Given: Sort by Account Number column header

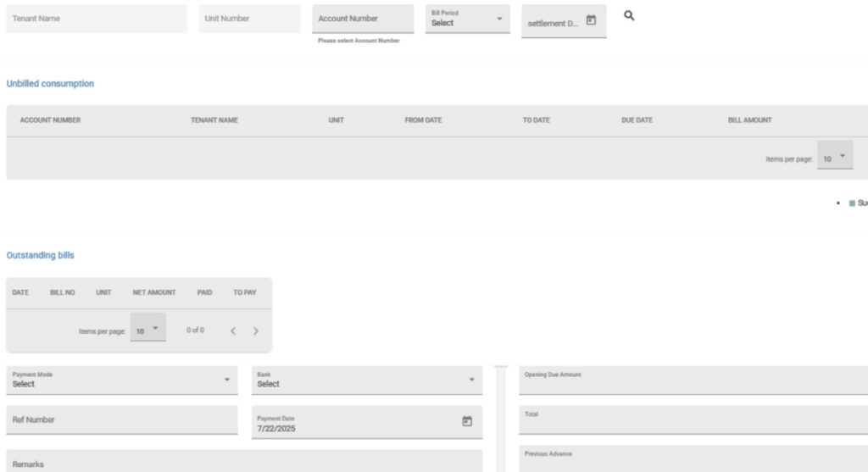Looking at the screenshot, I should click(50, 120).
